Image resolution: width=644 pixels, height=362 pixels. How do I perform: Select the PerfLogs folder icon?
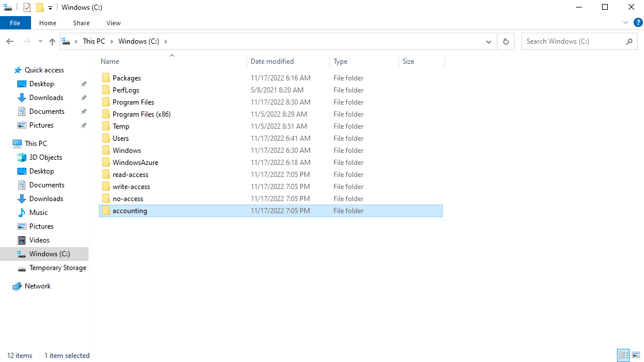[x=106, y=90]
